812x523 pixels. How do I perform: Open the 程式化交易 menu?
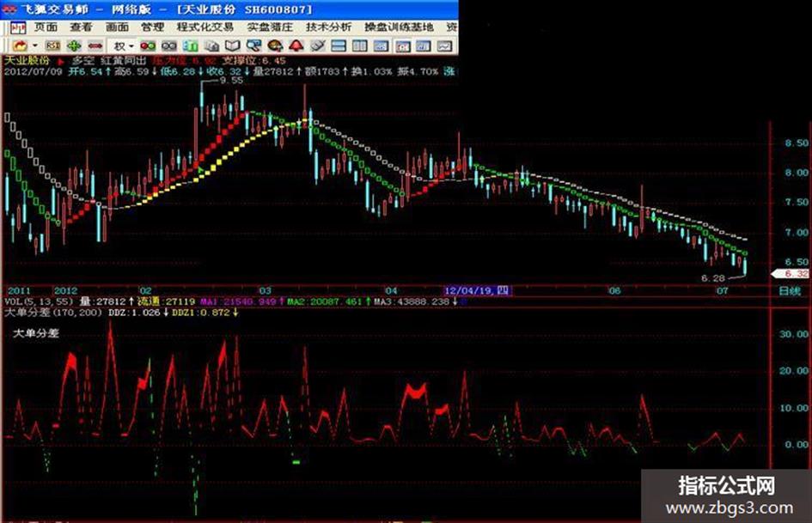tap(205, 27)
